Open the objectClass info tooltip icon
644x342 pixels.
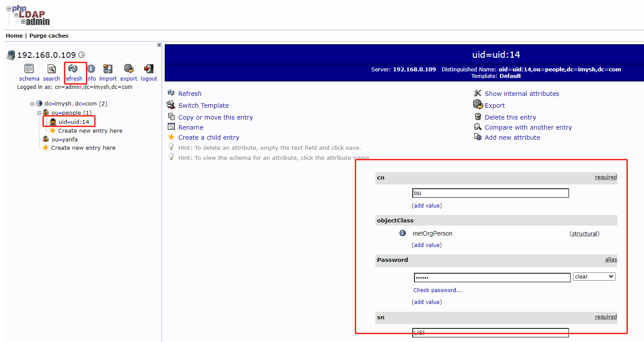point(402,233)
